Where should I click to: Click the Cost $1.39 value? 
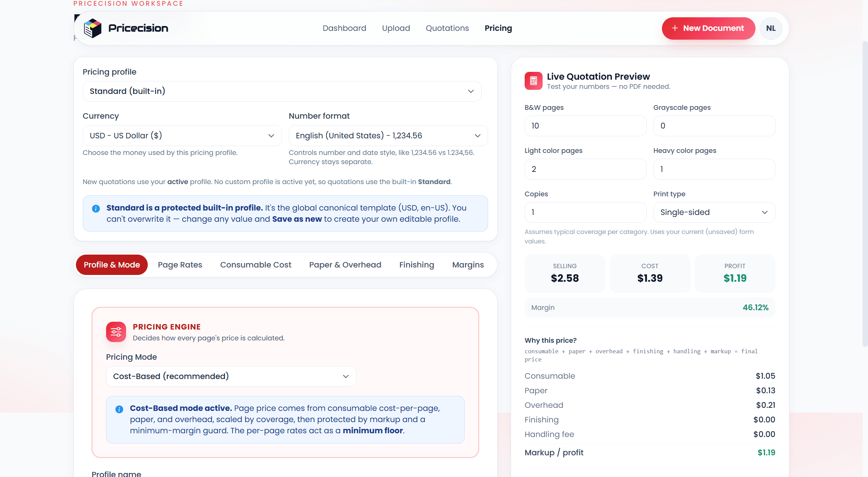click(650, 278)
